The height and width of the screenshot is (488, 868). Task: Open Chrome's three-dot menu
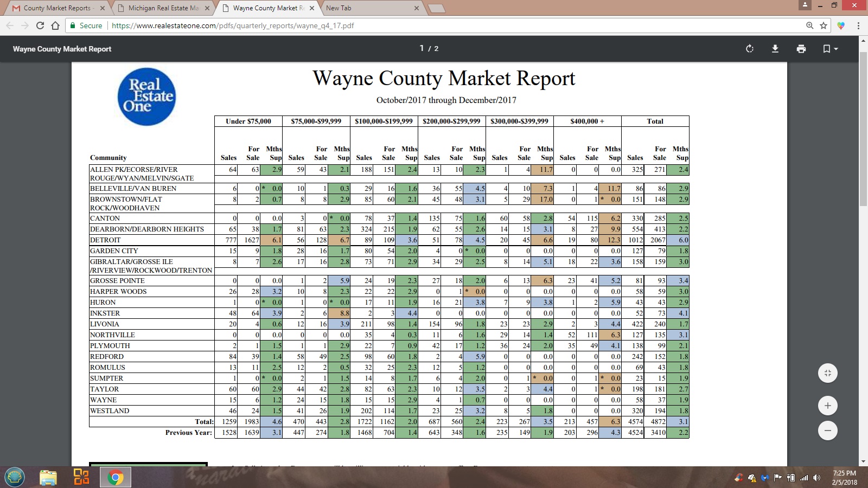(858, 25)
